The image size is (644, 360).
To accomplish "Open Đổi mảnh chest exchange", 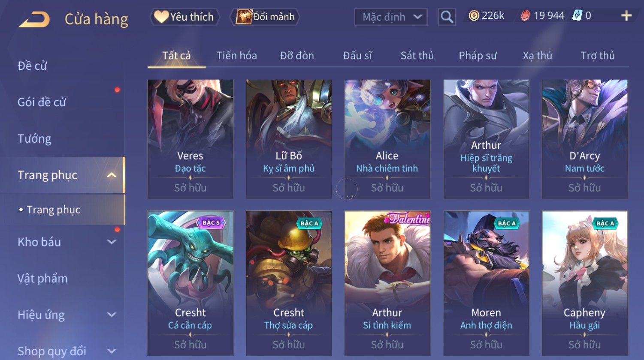I will pyautogui.click(x=265, y=17).
